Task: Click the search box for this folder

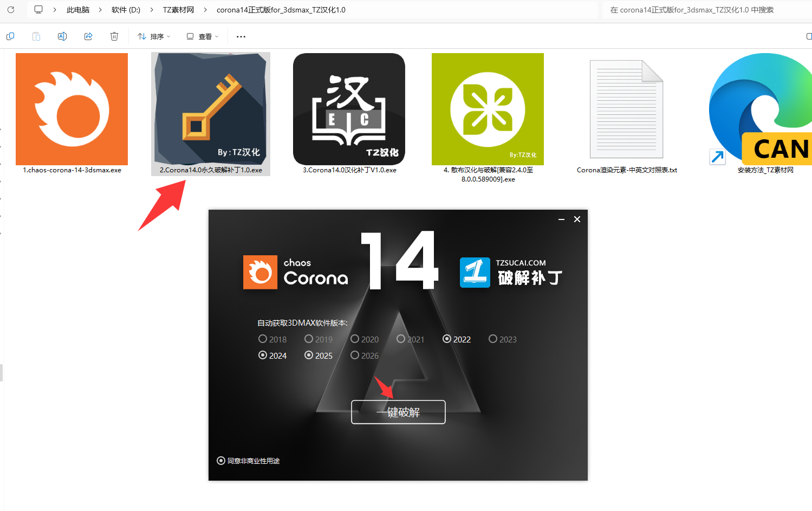Action: (x=707, y=10)
